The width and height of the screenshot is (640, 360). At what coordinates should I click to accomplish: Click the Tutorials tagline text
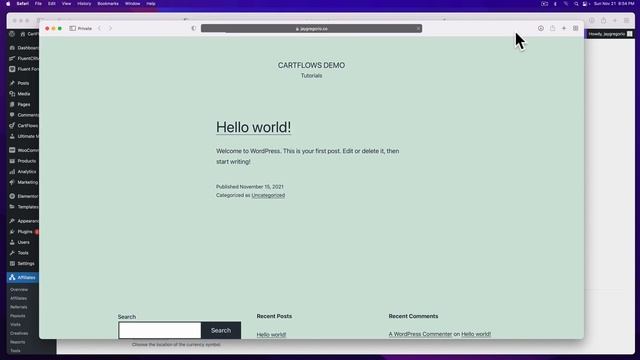tap(311, 76)
